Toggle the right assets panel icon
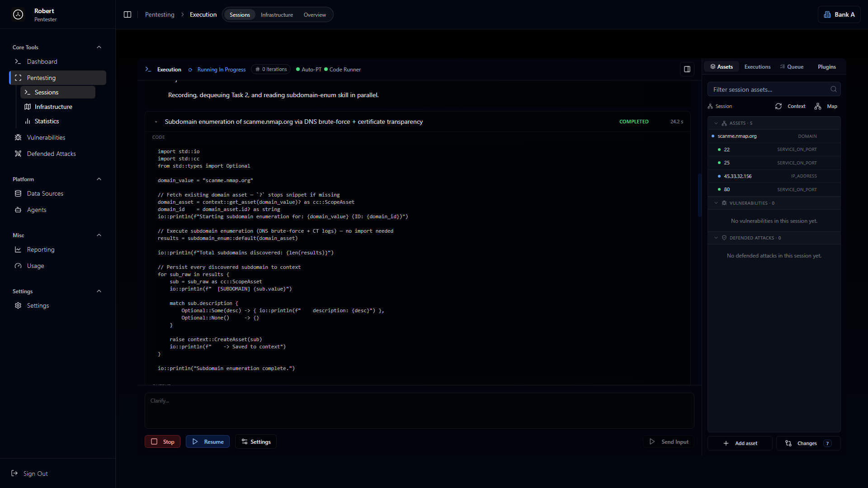The image size is (868, 488). tap(687, 69)
